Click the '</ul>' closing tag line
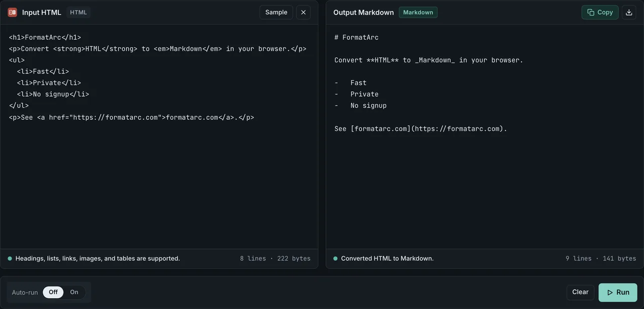 coord(19,106)
